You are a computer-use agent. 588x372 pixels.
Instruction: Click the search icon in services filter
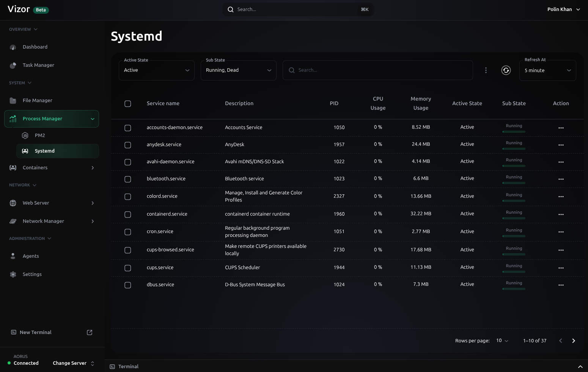(x=292, y=70)
